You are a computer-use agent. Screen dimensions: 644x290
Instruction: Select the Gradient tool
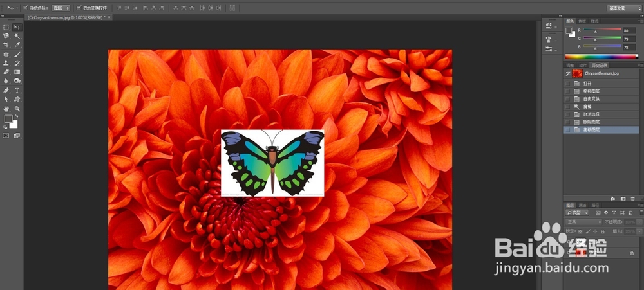click(17, 72)
